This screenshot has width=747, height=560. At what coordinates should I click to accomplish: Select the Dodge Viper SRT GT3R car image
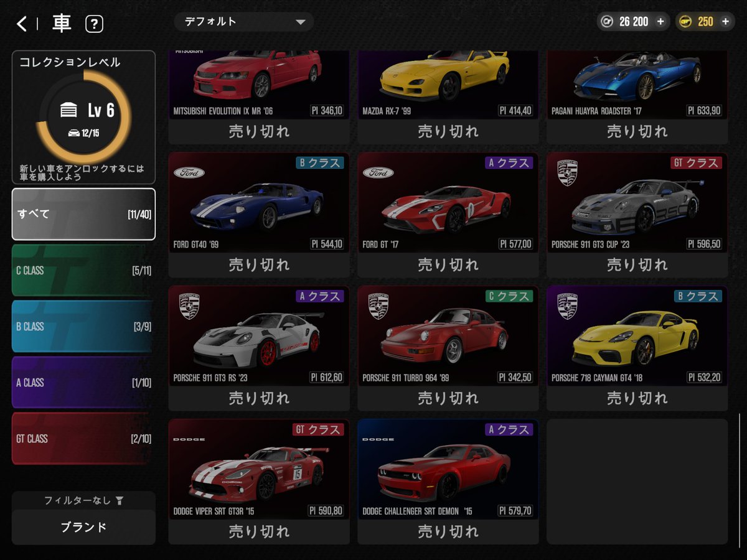pyautogui.click(x=258, y=474)
